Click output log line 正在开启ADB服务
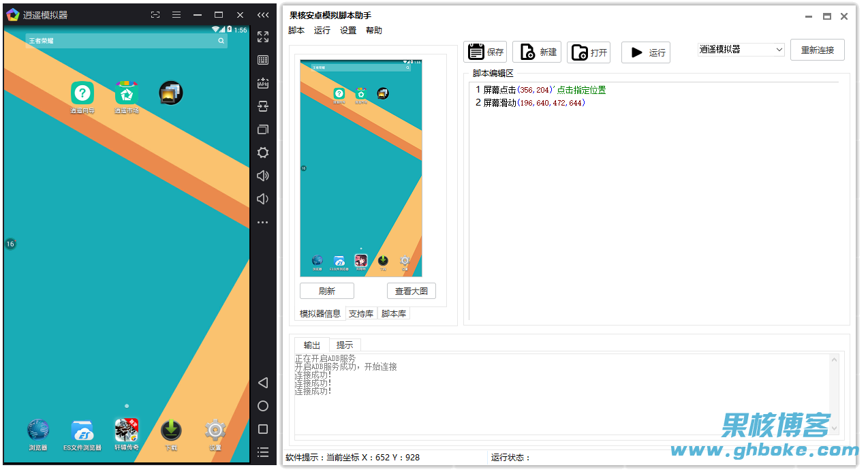This screenshot has width=868, height=474. (325, 358)
